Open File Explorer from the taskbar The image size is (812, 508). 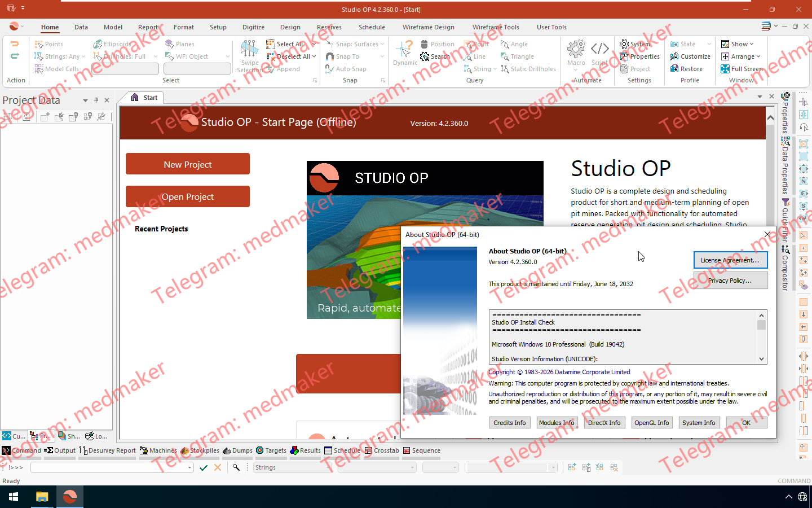point(42,497)
